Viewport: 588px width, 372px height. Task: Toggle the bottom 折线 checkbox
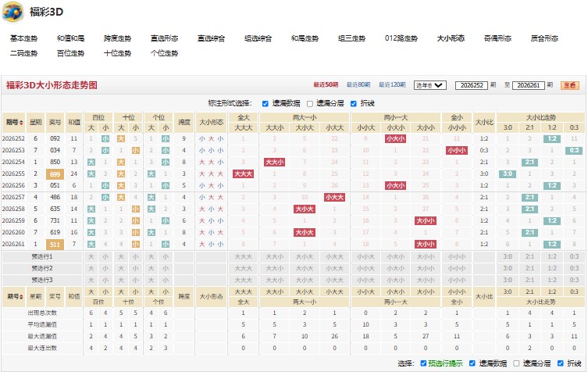click(x=560, y=363)
